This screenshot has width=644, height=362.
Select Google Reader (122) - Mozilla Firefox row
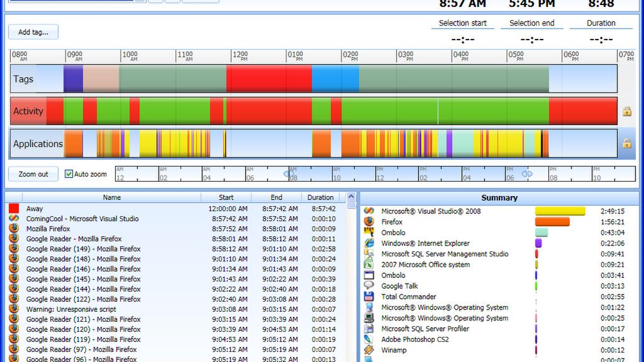(175, 299)
